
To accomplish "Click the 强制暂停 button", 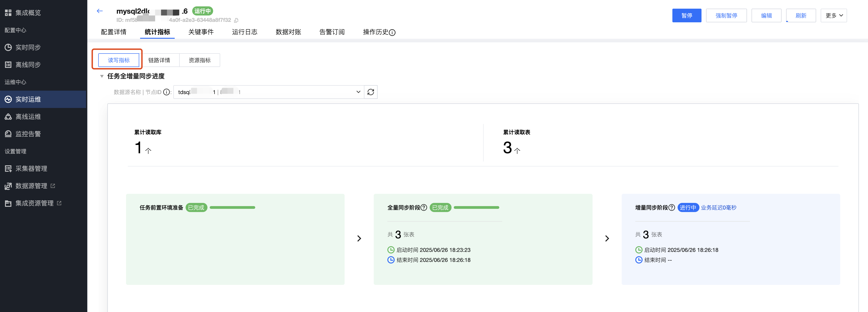I will tap(726, 15).
